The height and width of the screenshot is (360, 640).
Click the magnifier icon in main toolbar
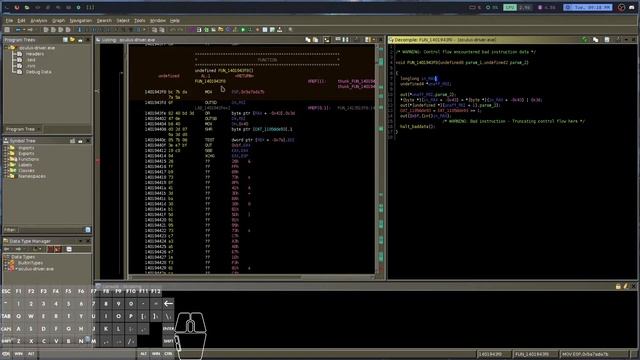click(291, 30)
